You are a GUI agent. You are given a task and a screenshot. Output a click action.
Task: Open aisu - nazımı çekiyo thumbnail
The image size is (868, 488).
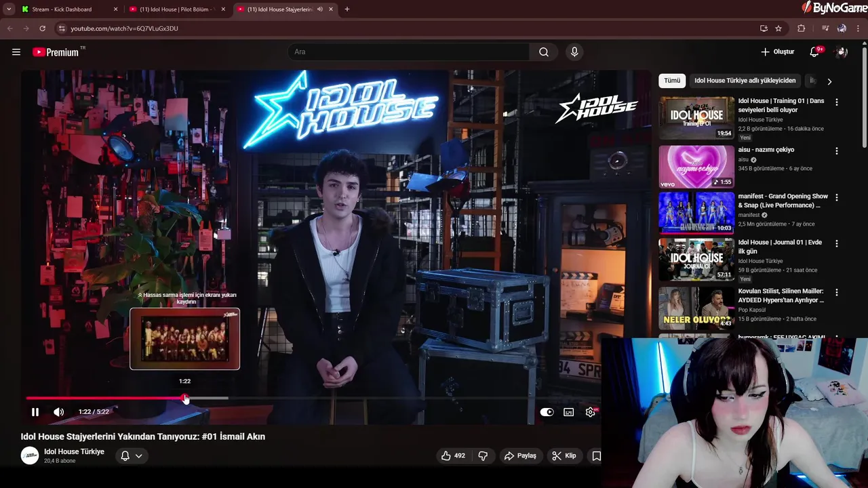(696, 167)
